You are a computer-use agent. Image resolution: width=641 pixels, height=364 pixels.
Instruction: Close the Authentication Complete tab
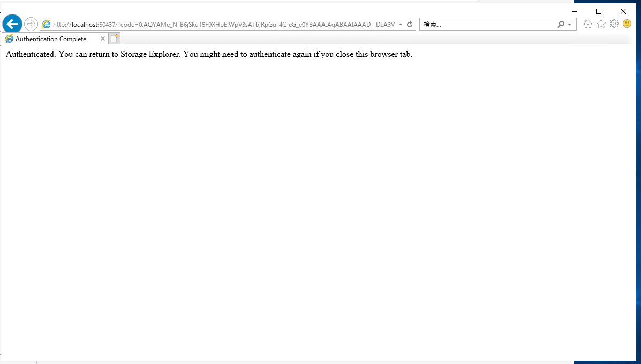click(103, 39)
